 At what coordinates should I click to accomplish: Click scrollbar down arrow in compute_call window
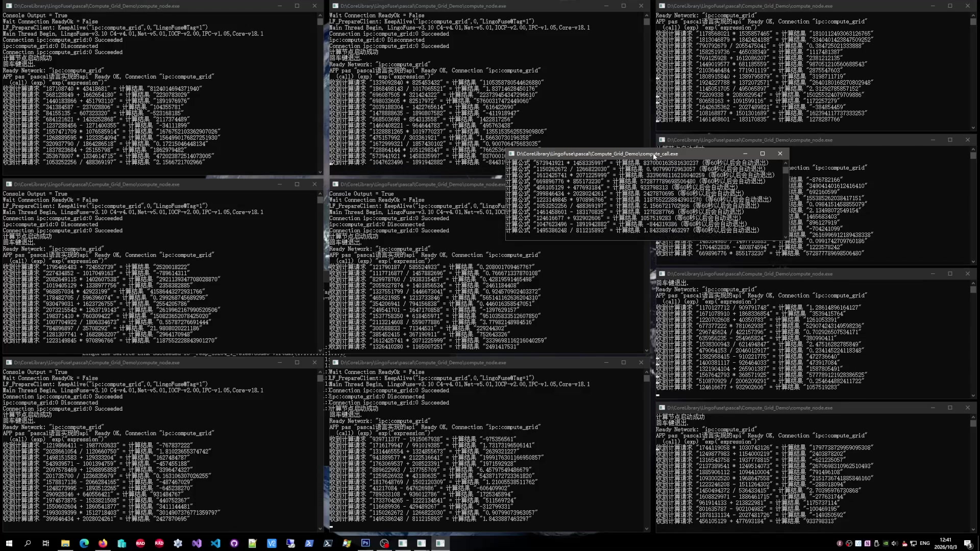click(786, 237)
